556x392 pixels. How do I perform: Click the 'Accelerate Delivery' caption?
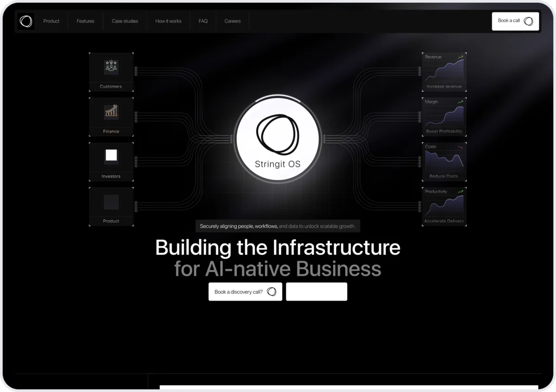pyautogui.click(x=444, y=221)
